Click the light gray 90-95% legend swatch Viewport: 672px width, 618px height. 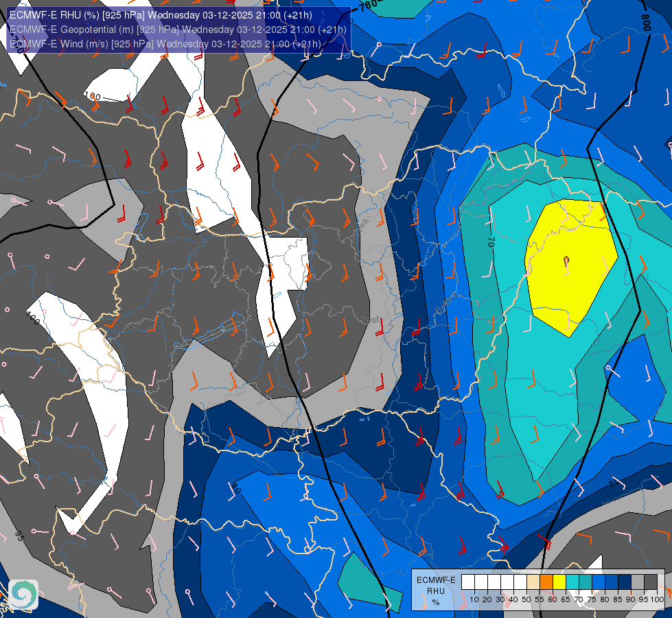point(638,582)
